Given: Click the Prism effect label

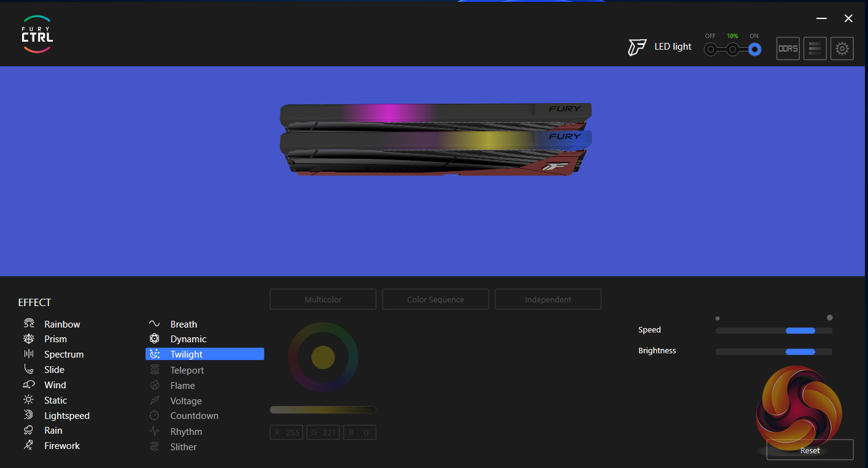Looking at the screenshot, I should coord(55,339).
